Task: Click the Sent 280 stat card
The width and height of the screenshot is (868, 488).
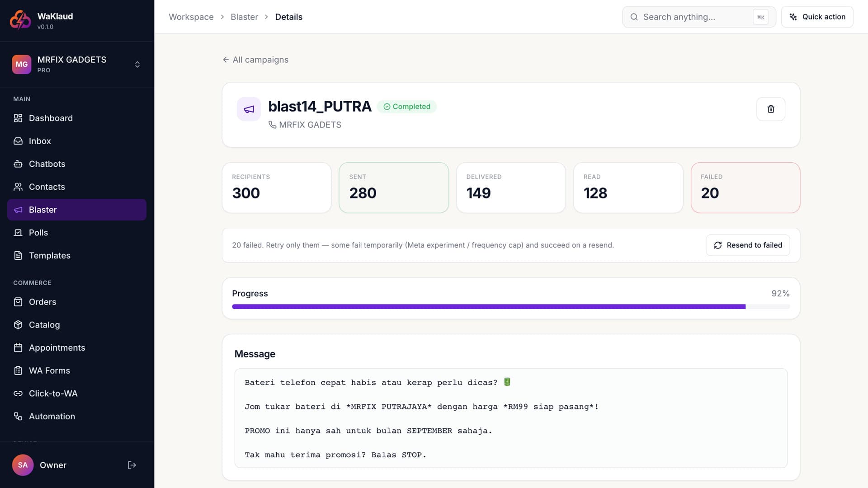Action: pyautogui.click(x=394, y=188)
